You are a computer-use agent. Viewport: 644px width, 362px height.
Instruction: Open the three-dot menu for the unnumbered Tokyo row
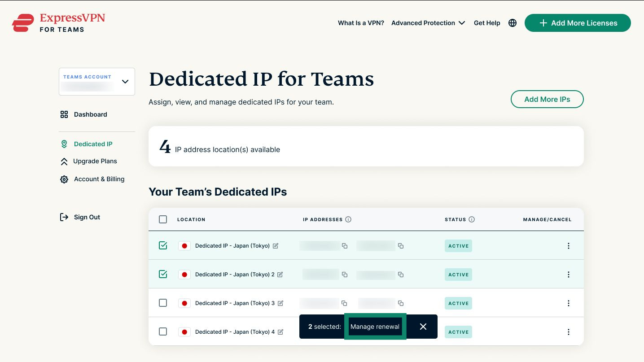pyautogui.click(x=569, y=246)
